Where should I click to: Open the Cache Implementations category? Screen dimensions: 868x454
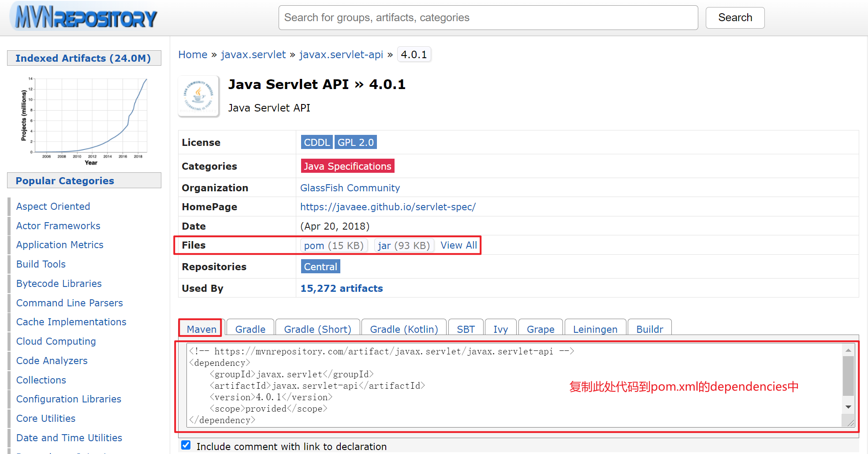[x=71, y=322]
